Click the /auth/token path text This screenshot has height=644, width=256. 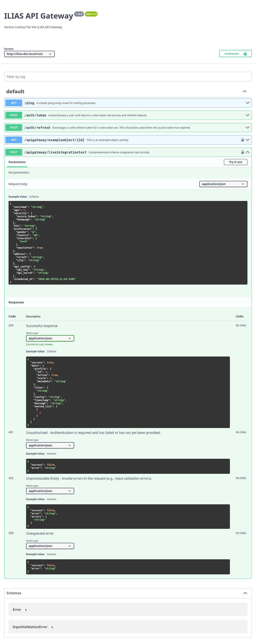tap(35, 115)
